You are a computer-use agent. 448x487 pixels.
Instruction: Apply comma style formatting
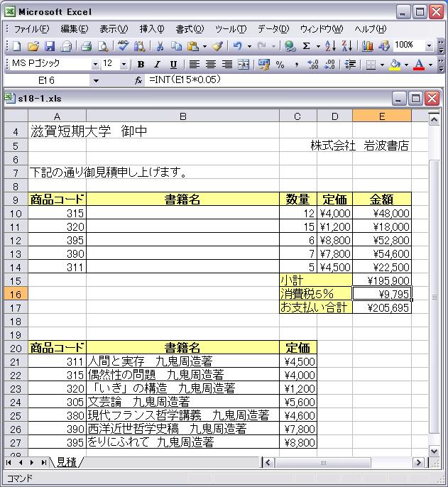[297, 65]
